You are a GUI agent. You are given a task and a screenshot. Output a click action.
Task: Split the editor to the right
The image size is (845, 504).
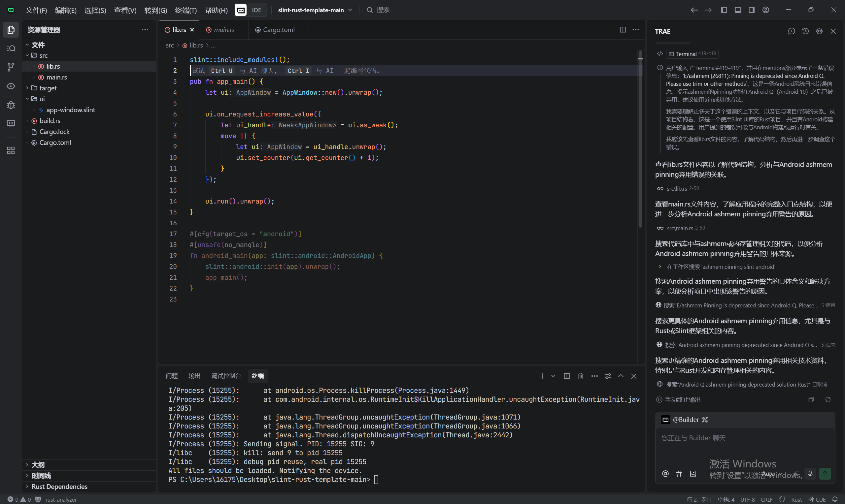point(623,30)
